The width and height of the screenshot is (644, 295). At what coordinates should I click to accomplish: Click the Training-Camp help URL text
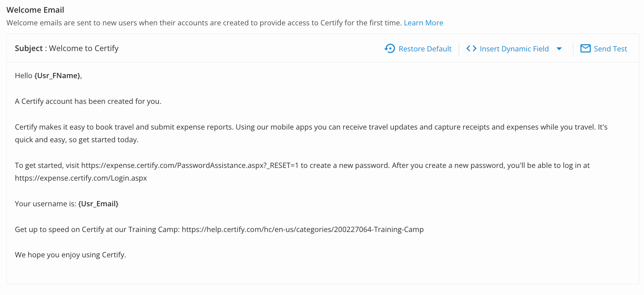[x=302, y=230]
